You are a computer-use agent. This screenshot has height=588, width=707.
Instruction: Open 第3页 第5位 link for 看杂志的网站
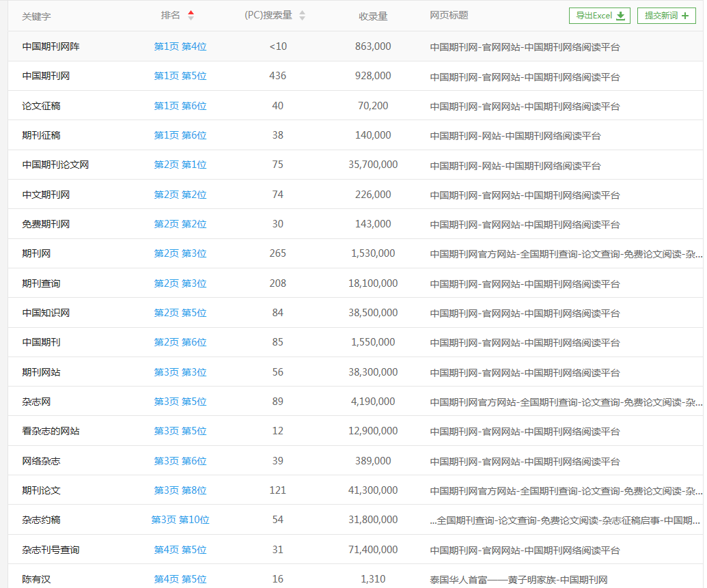pos(179,431)
